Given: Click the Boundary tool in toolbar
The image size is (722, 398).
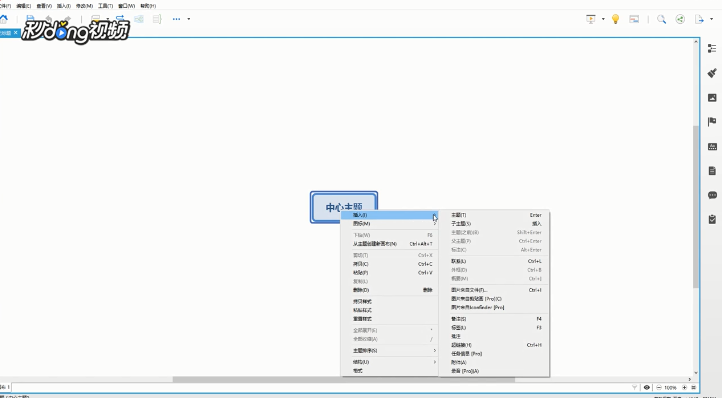Looking at the screenshot, I should coord(139,19).
